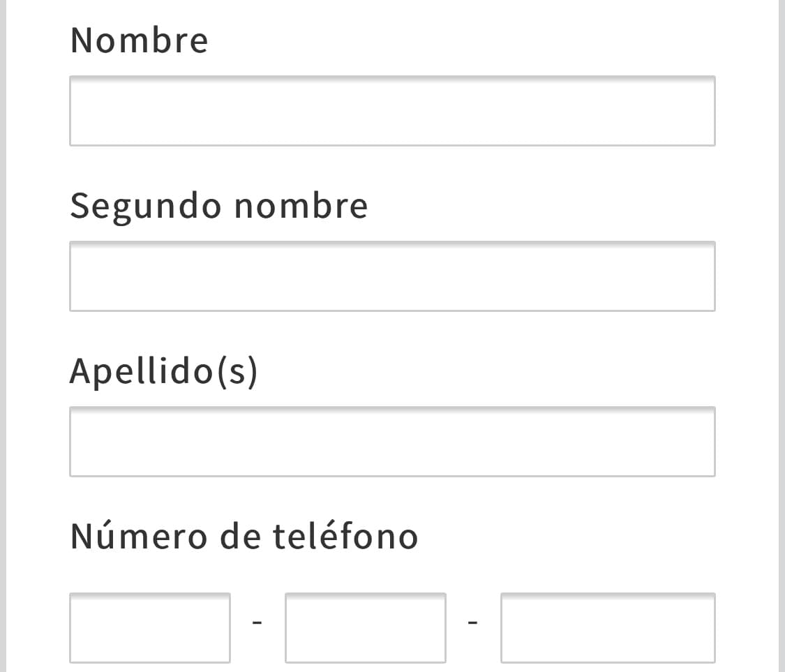Select the Número de teléfono label

243,535
